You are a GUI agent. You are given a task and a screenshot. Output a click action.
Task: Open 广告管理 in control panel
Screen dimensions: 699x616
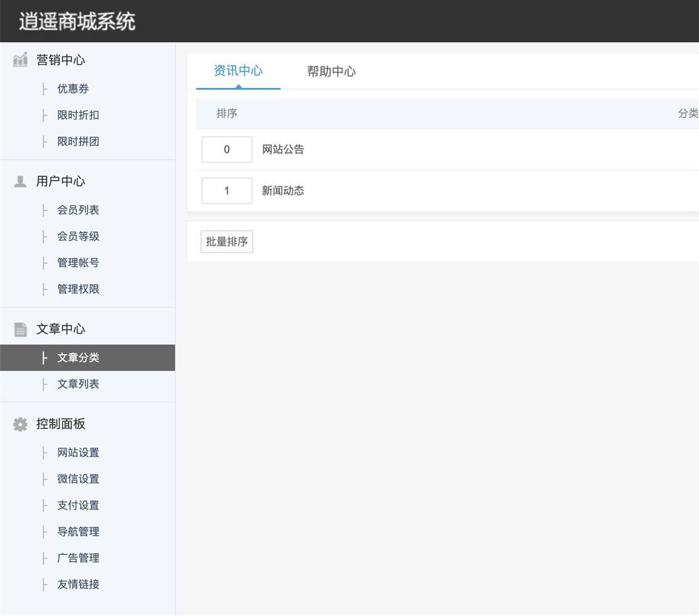78,558
